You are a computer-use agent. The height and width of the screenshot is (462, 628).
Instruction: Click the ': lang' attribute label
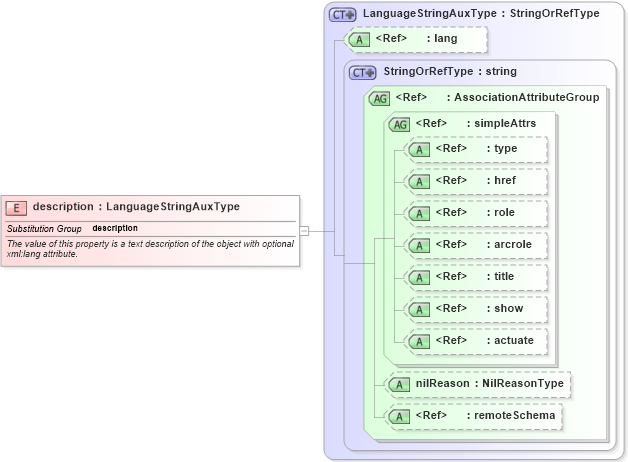coord(442,38)
